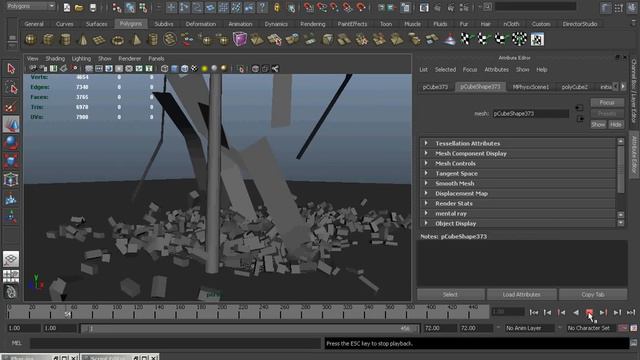Click the Select button in Attribute Editor
The width and height of the screenshot is (640, 360).
point(451,294)
